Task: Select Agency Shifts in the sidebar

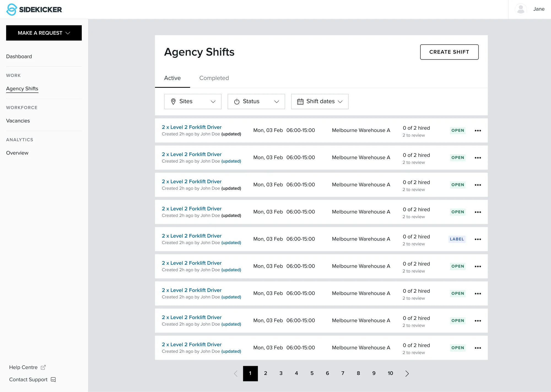Action: [x=22, y=89]
